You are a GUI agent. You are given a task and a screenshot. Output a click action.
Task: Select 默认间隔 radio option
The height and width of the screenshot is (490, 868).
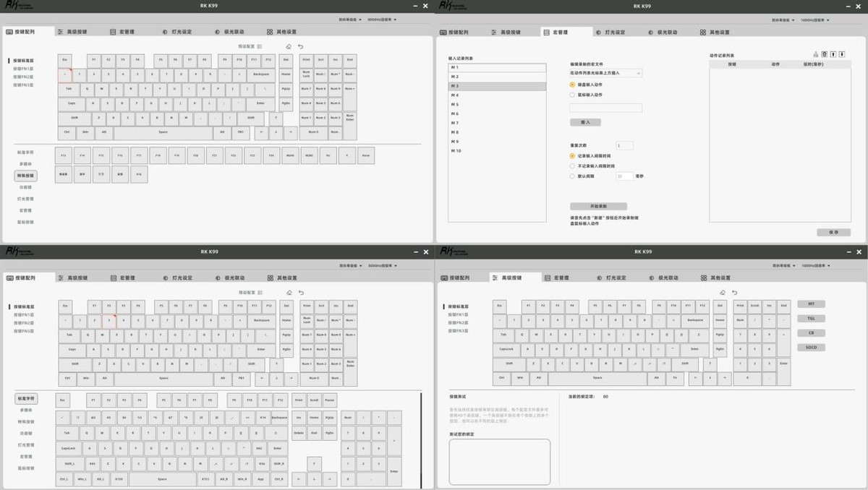coord(572,176)
